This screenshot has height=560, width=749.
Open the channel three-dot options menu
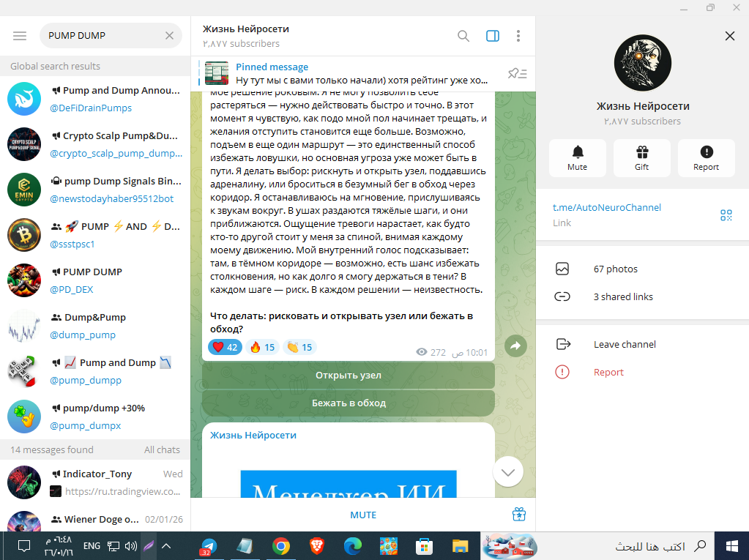pos(518,37)
